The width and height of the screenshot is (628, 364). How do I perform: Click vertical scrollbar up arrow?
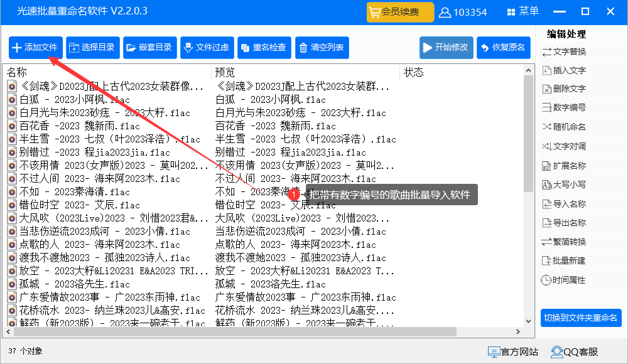(x=528, y=70)
